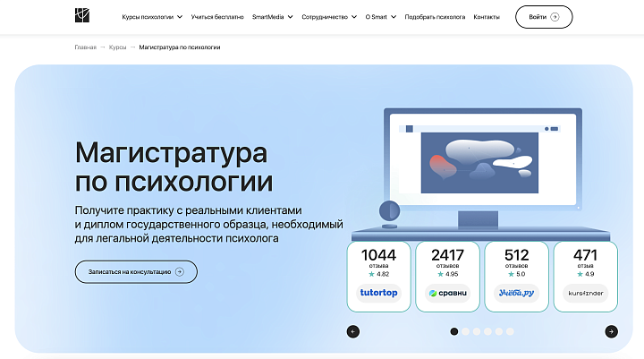644x359 pixels.
Task: Open the Учиться бесплатно menu item
Action: point(216,17)
